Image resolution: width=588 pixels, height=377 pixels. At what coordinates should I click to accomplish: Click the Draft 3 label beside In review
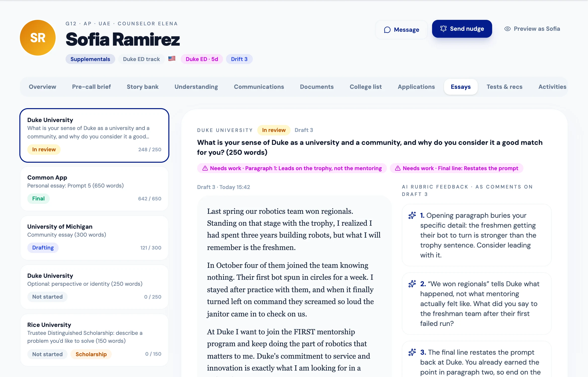coord(304,130)
